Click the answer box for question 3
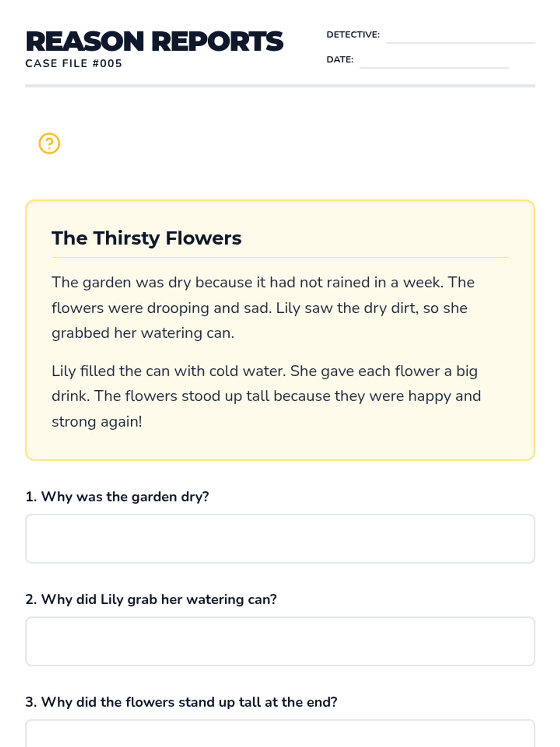 point(280,735)
